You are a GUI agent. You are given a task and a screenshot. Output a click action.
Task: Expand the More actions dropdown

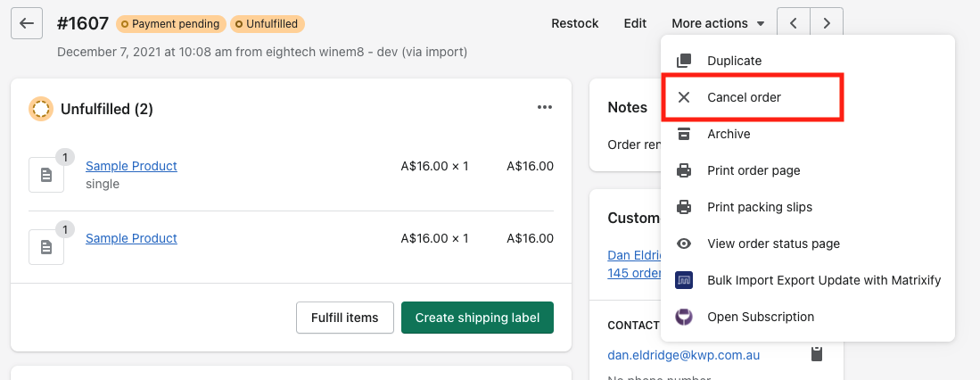[x=718, y=24]
